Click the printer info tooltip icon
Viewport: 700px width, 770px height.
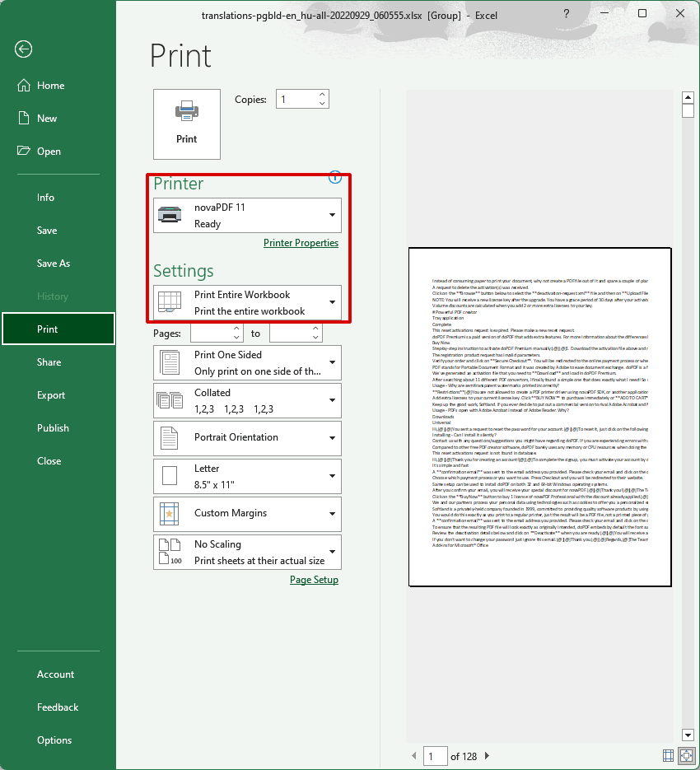click(335, 177)
